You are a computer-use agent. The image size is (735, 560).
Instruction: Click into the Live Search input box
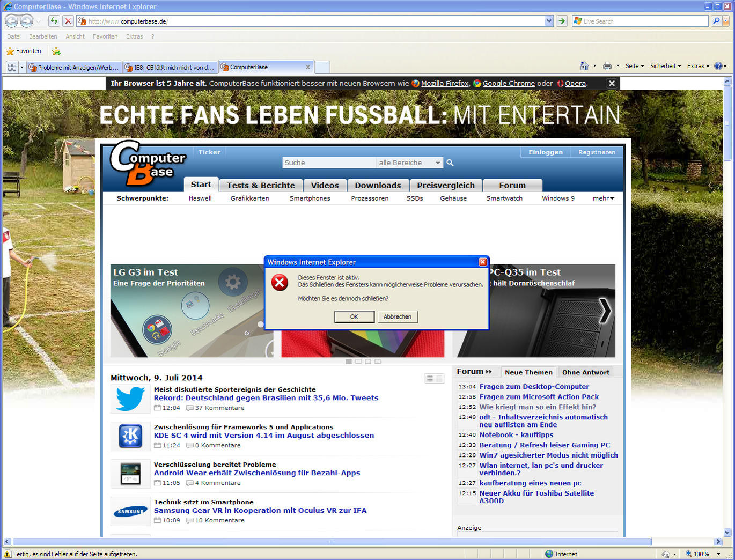[x=640, y=21]
